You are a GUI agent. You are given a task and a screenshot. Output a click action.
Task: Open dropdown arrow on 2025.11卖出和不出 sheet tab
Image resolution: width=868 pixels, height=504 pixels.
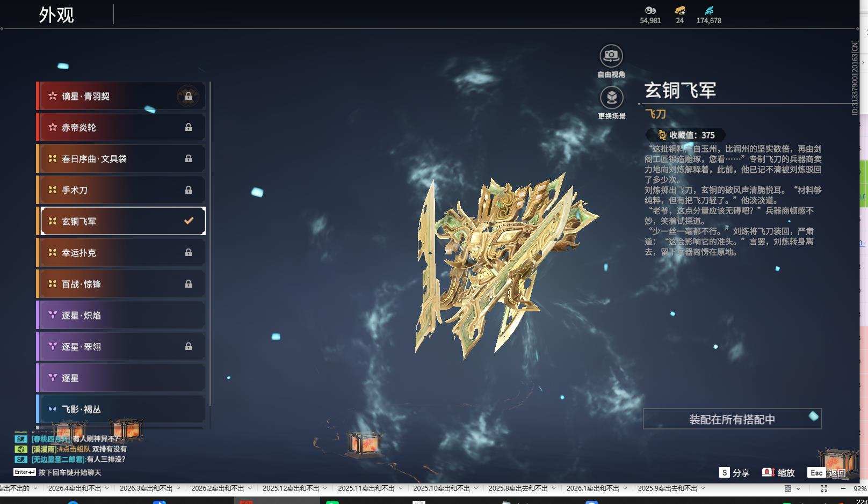400,488
